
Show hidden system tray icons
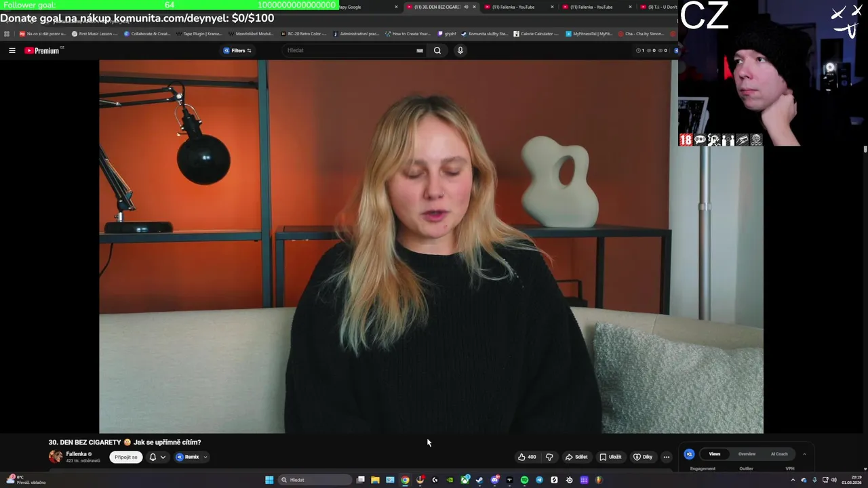pyautogui.click(x=793, y=480)
